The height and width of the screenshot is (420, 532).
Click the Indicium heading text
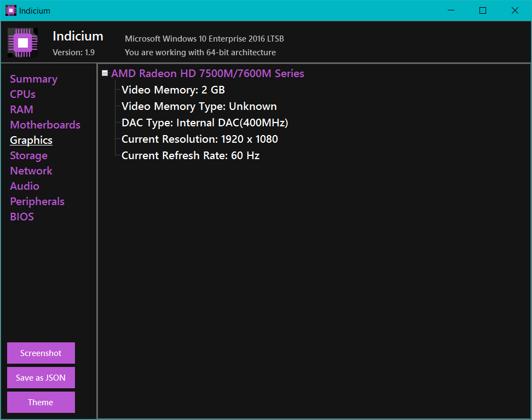pos(78,36)
